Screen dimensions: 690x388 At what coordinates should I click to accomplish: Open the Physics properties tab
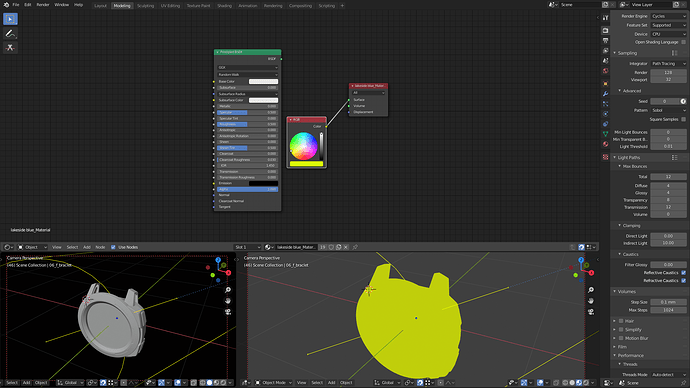coord(606,114)
